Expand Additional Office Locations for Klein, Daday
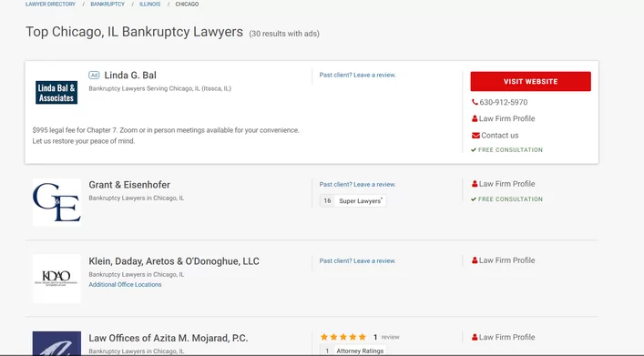Image resolution: width=644 pixels, height=356 pixels. point(125,285)
